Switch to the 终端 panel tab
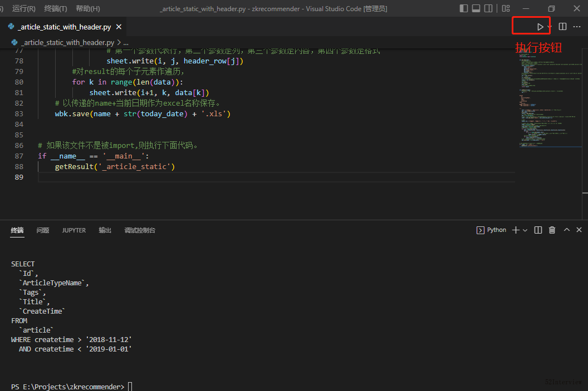588x391 pixels. (x=17, y=230)
